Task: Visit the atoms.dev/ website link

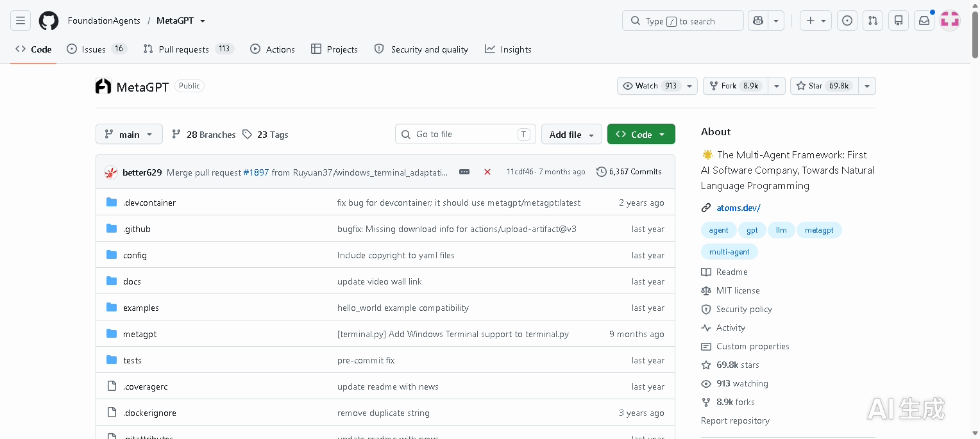Action: point(738,208)
